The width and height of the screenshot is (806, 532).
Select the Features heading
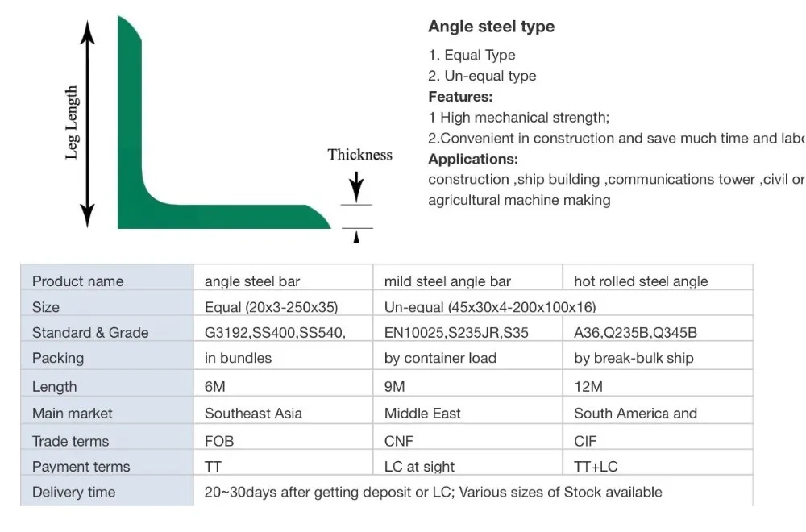point(460,97)
